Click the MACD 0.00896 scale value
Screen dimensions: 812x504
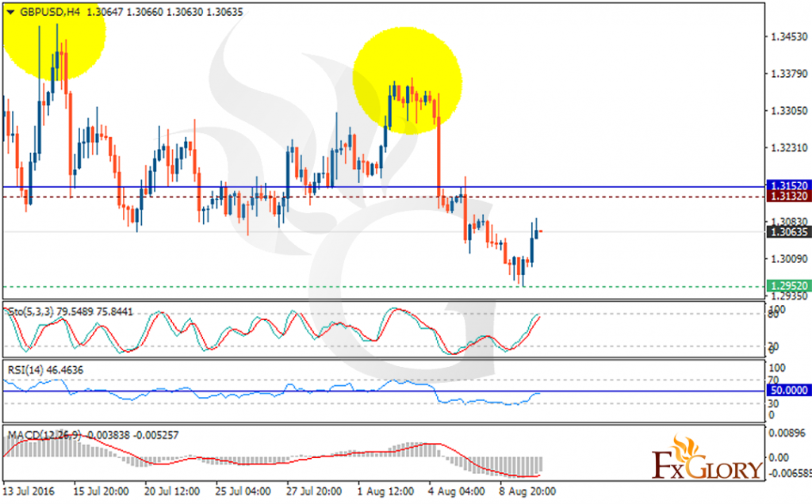[788, 433]
